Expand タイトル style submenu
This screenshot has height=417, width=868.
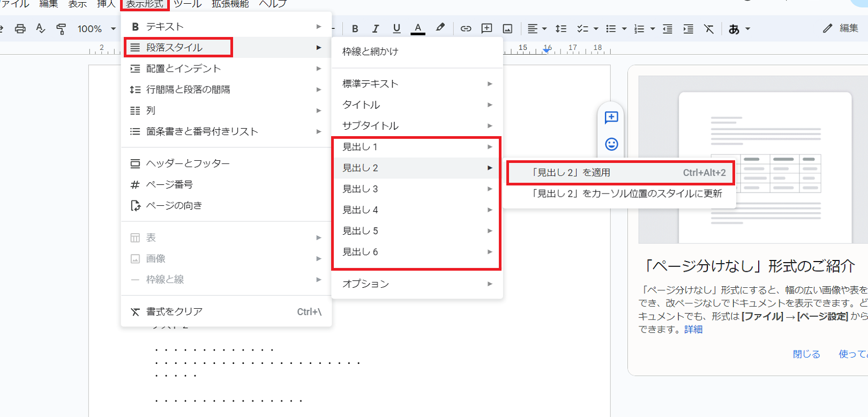pyautogui.click(x=417, y=105)
